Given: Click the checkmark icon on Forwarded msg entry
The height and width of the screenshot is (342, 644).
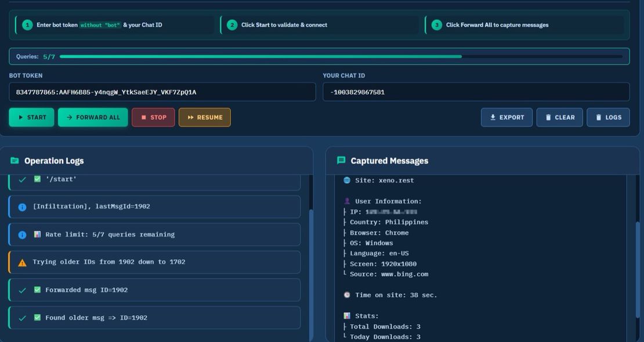Looking at the screenshot, I should [22, 290].
